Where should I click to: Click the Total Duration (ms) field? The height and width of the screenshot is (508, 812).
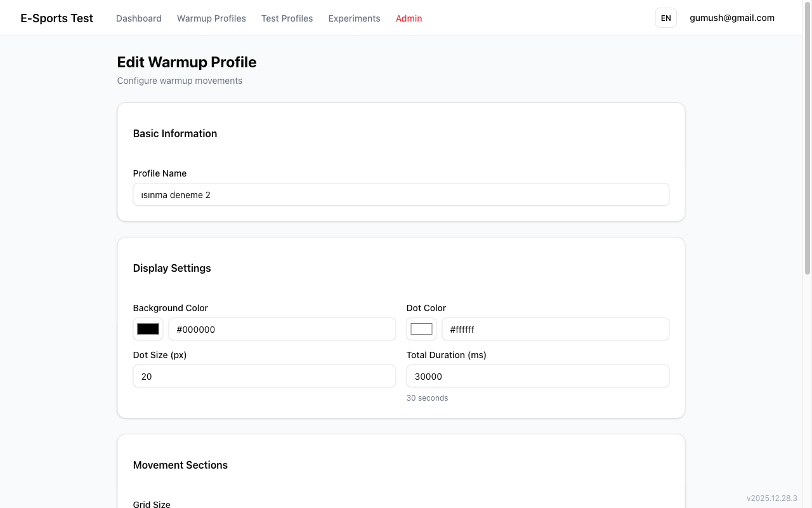[x=537, y=376]
